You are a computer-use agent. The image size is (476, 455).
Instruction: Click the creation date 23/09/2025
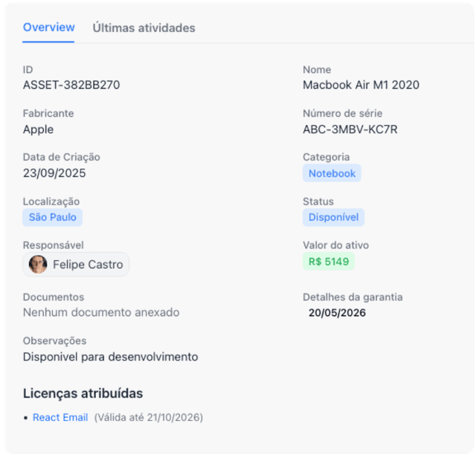pyautogui.click(x=54, y=173)
